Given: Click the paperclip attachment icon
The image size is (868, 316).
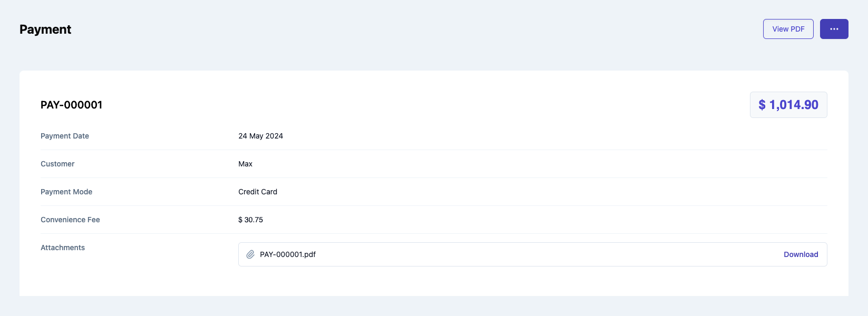Looking at the screenshot, I should point(250,254).
